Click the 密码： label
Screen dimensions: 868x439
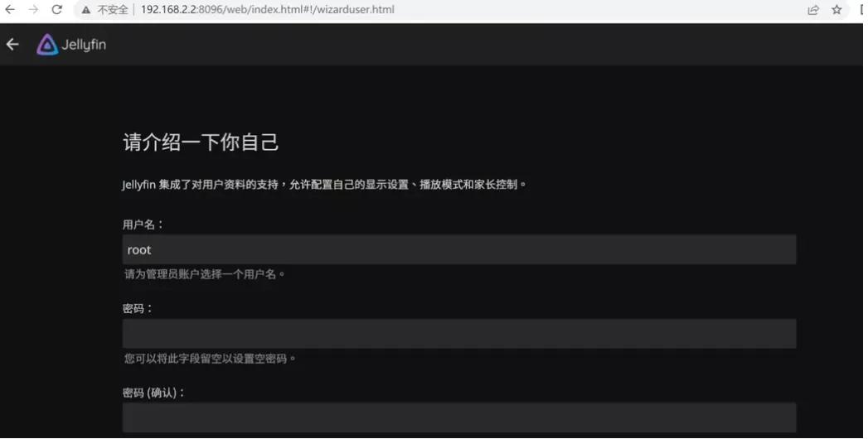(138, 308)
